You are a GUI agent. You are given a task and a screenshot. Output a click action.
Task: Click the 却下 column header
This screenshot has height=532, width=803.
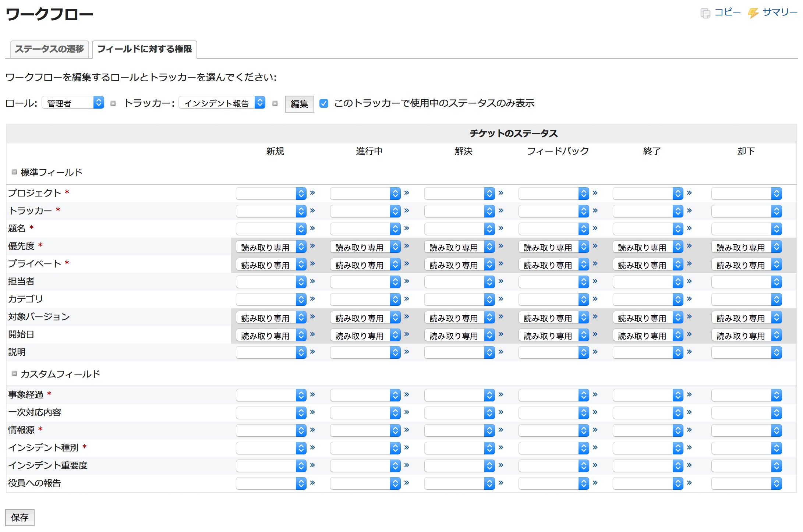coord(746,151)
